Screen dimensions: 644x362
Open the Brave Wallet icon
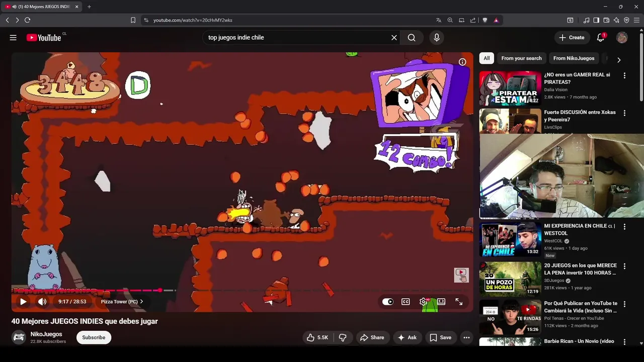[x=606, y=20]
